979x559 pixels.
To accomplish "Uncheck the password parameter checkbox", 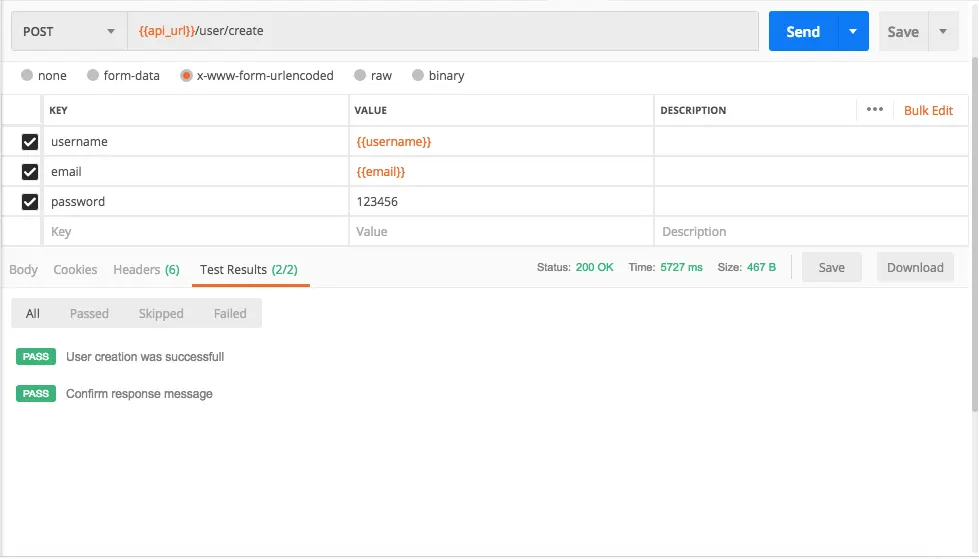I will coord(29,202).
